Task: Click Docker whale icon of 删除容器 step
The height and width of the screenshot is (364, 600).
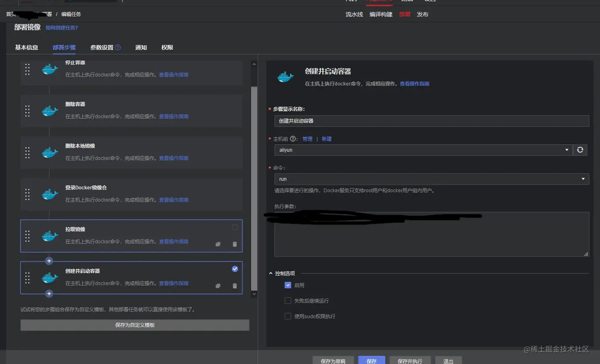Action: [x=50, y=111]
